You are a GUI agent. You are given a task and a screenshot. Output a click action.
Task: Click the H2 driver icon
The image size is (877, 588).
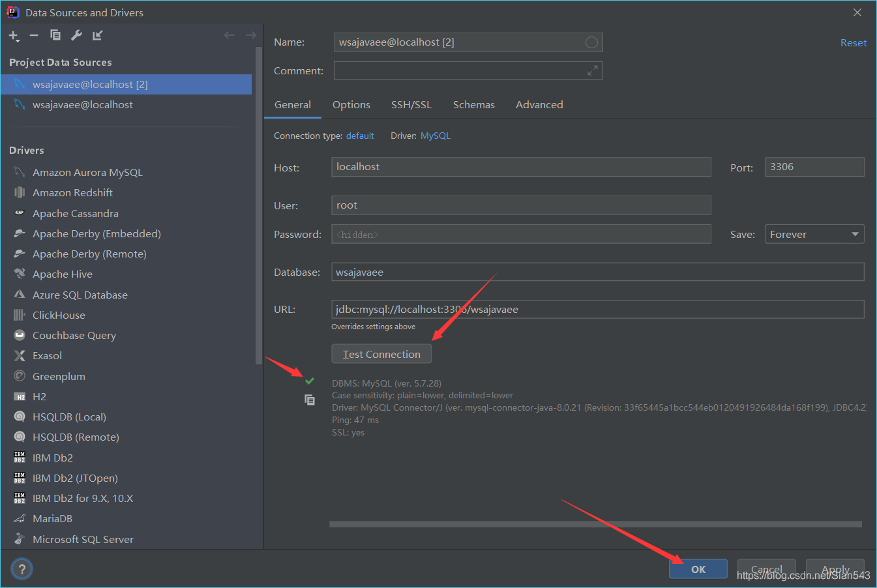pos(20,396)
